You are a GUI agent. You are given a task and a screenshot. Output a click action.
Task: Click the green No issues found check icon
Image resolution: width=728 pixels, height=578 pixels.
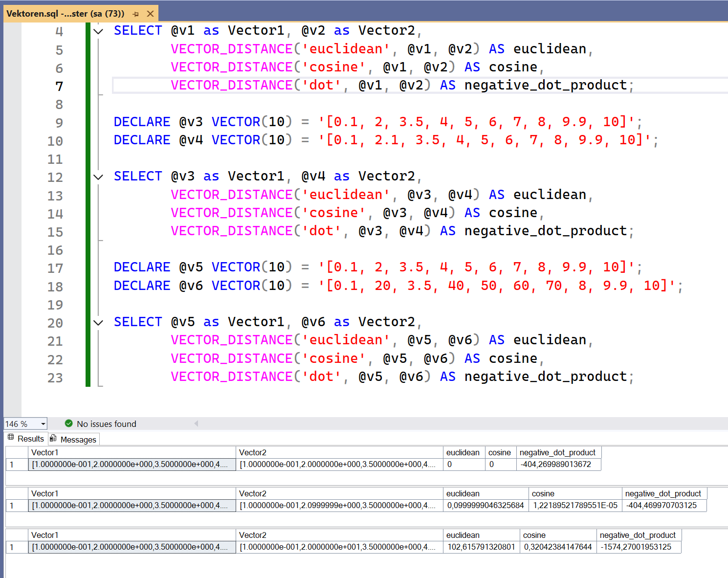coord(69,423)
